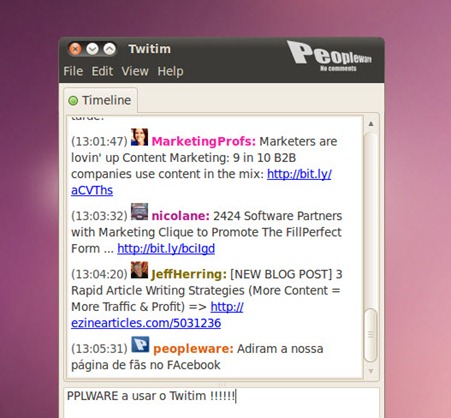This screenshot has height=418, width=451.
Task: Click the Peopleware logo watermark
Action: (x=330, y=56)
